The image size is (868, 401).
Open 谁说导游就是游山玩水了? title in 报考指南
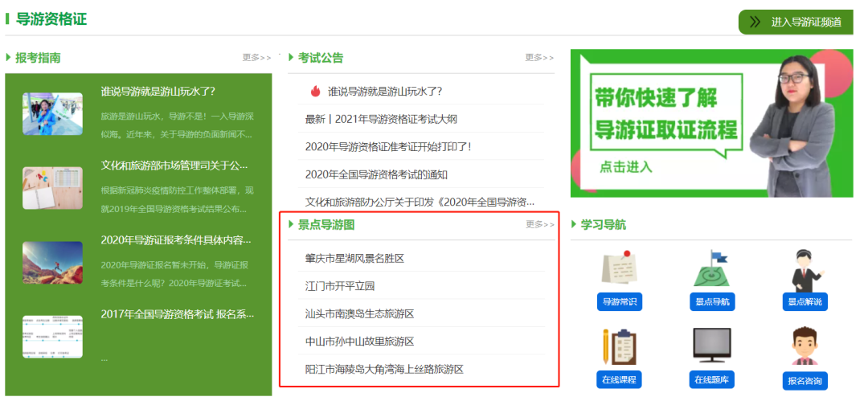point(158,92)
